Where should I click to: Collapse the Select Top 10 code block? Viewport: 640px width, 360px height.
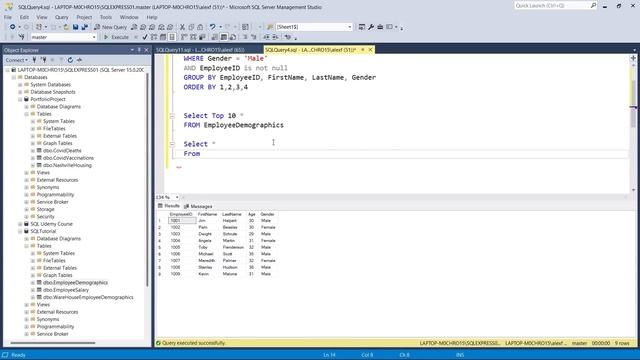(172, 116)
